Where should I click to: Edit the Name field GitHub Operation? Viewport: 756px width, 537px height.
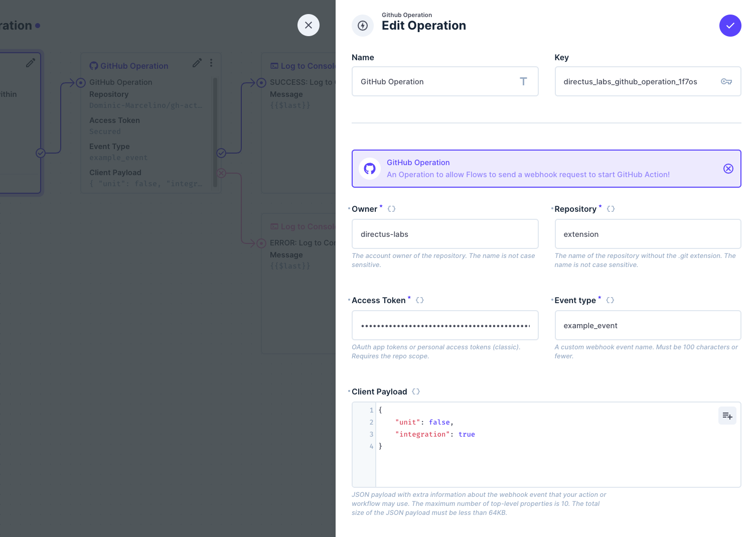(x=445, y=81)
